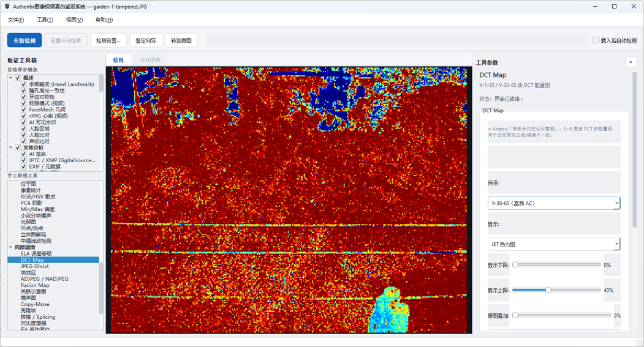Open the 工具(T) menu
This screenshot has height=347, width=644.
45,20
